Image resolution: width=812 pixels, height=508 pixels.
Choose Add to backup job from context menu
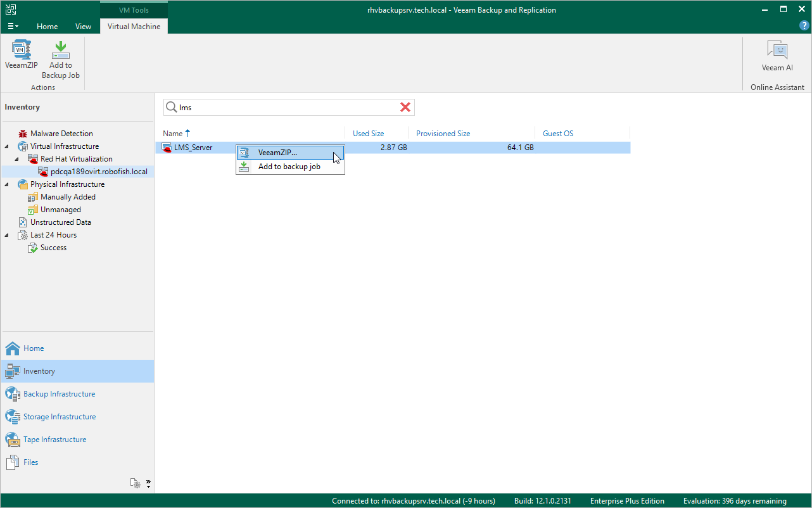(291, 167)
